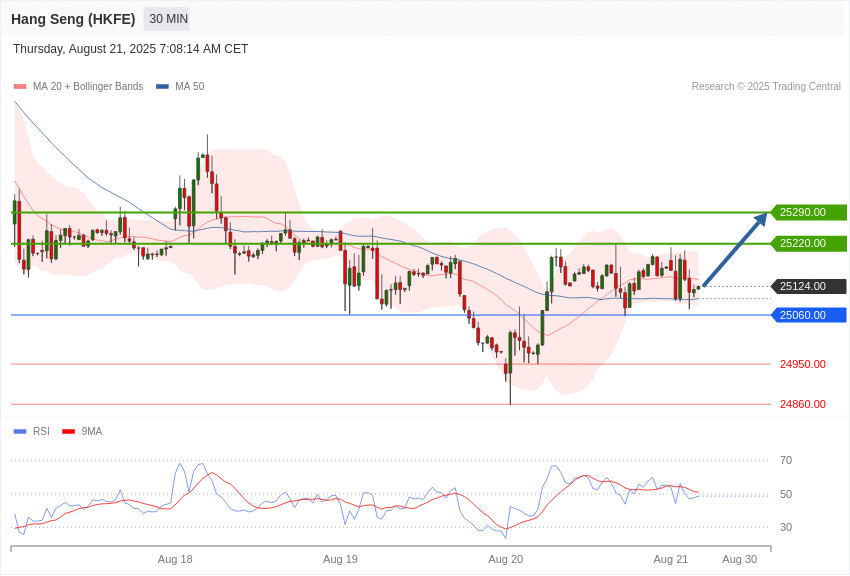Select the 25124.00 current price tag
850x576 pixels.
tap(808, 286)
